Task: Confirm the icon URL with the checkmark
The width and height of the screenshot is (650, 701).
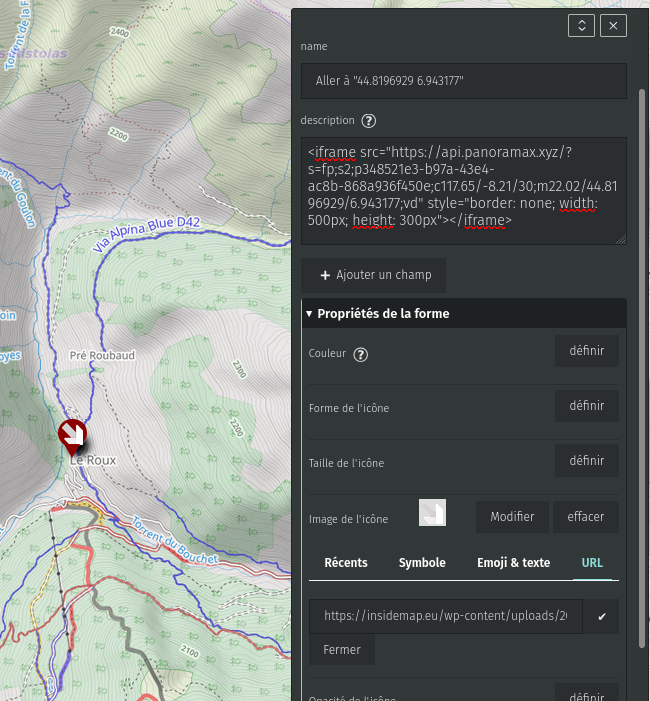Action: (x=602, y=617)
